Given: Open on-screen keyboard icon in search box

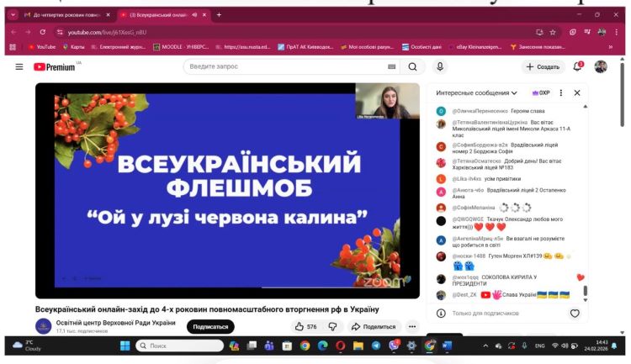Looking at the screenshot, I should (x=391, y=66).
